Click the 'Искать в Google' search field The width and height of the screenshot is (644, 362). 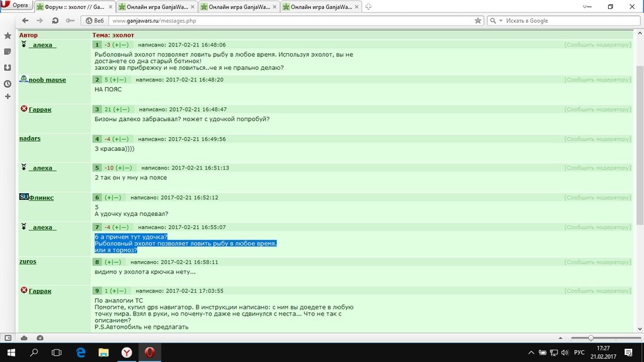click(x=571, y=21)
